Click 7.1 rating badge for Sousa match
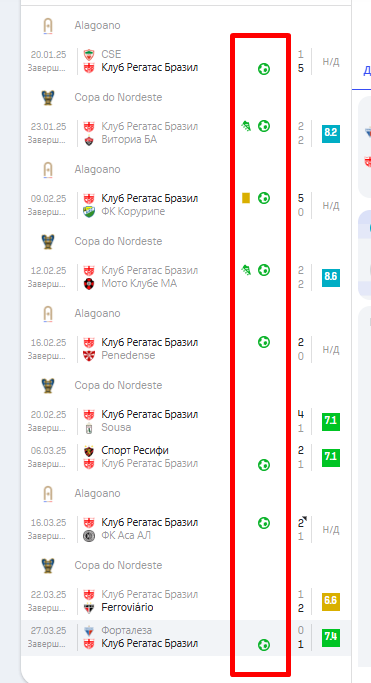The width and height of the screenshot is (371, 683). pyautogui.click(x=331, y=421)
